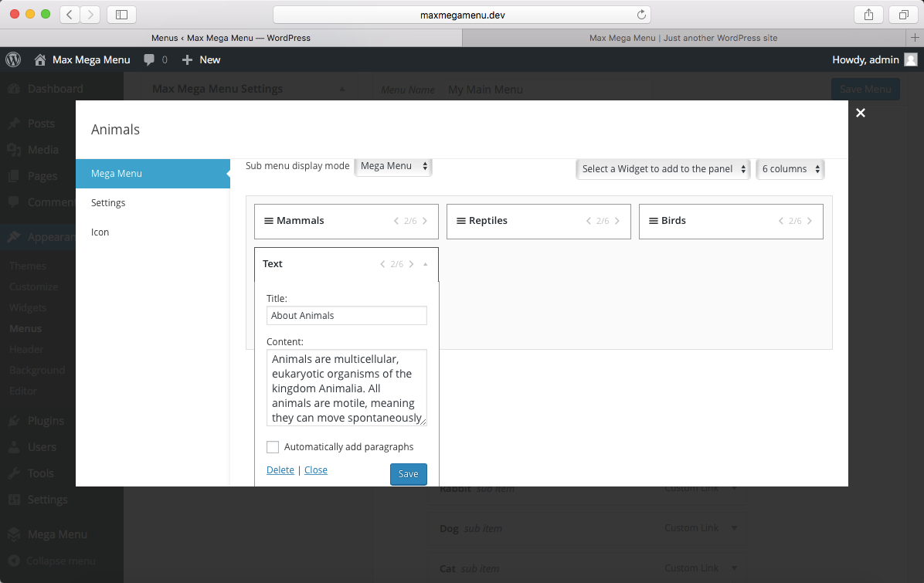Shrink the Reptiles widget with left arrow
Viewport: 924px width, 583px height.
click(x=588, y=221)
